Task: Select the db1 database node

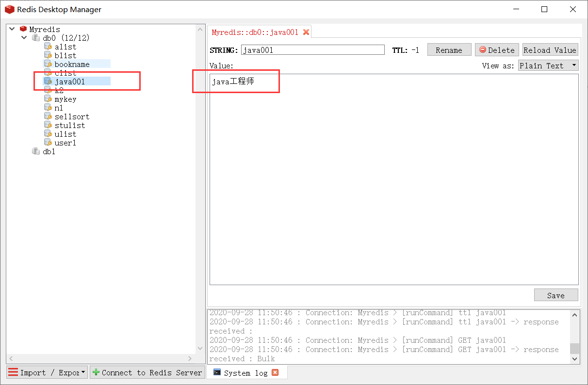Action: point(49,151)
